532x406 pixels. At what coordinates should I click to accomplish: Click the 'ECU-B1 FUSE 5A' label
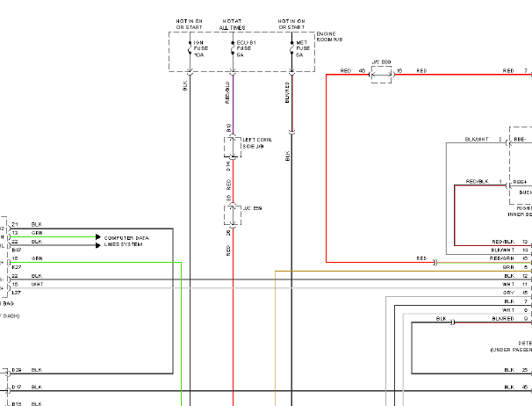[246, 48]
